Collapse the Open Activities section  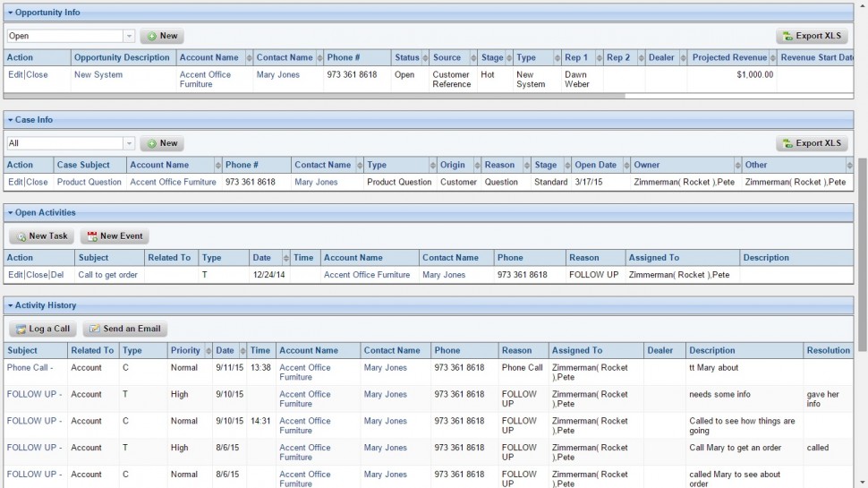click(10, 213)
